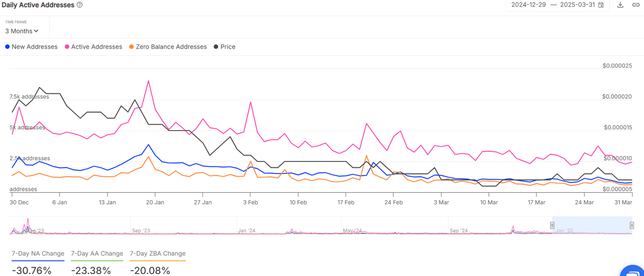Click the download chart icon

tap(620, 5)
